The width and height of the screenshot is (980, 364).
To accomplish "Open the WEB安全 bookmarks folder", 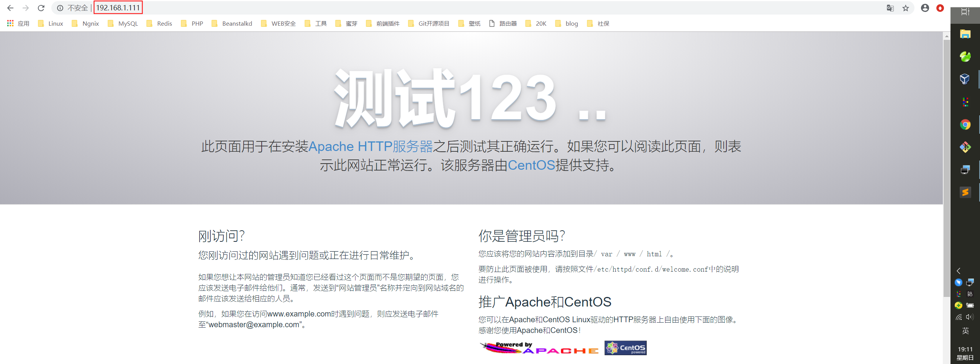I will point(278,23).
